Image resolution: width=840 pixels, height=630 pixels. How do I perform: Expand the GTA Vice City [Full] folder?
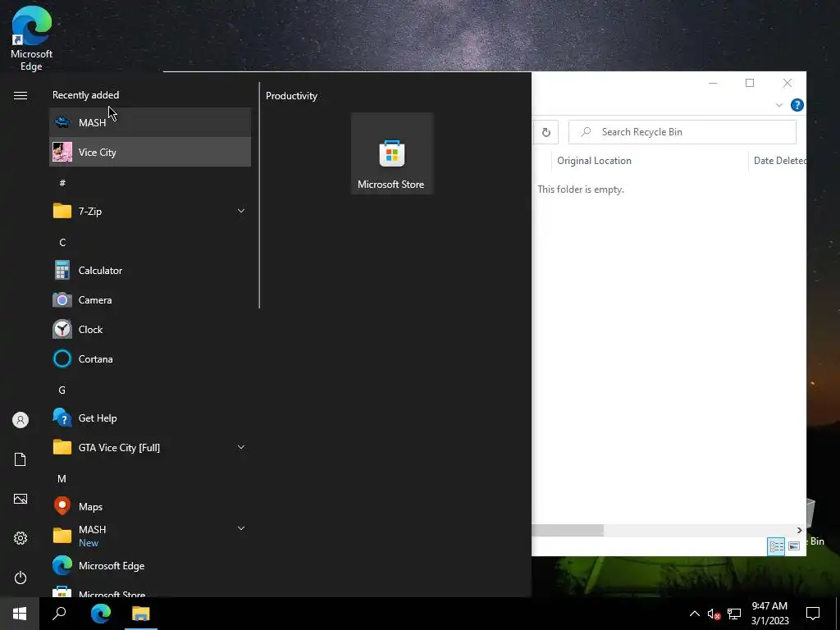[241, 447]
